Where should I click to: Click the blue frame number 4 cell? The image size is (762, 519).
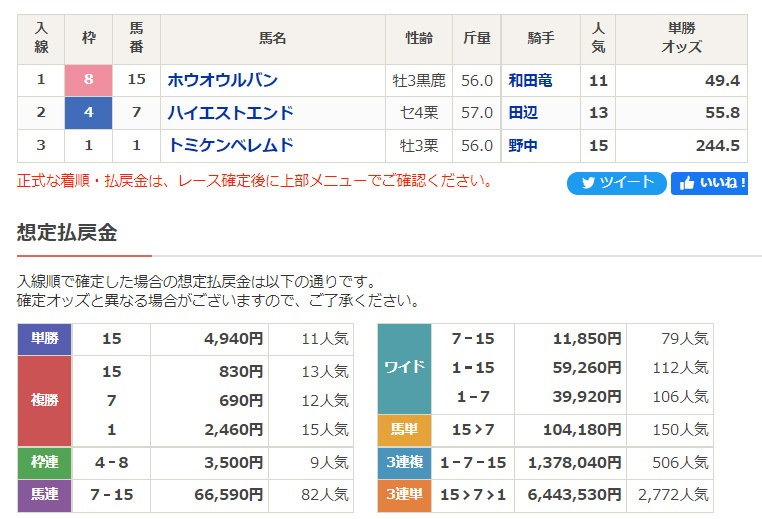[88, 112]
